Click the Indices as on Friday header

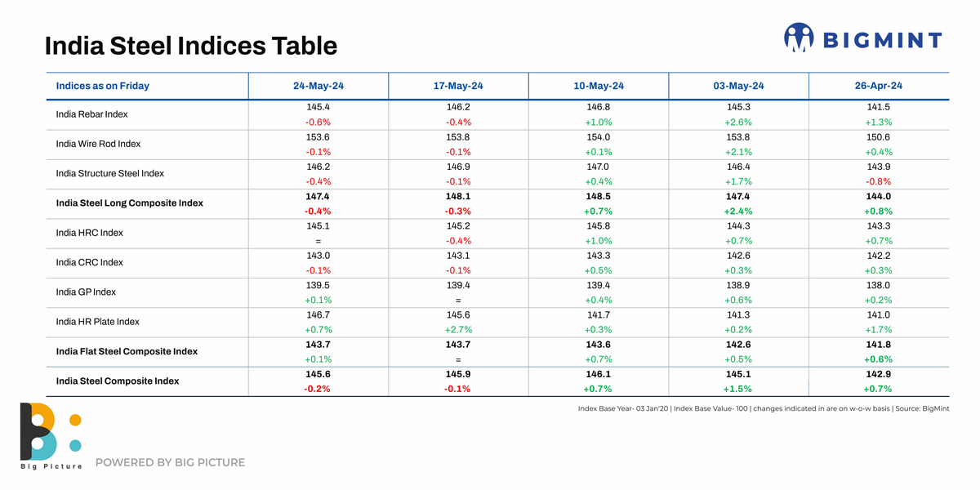102,86
